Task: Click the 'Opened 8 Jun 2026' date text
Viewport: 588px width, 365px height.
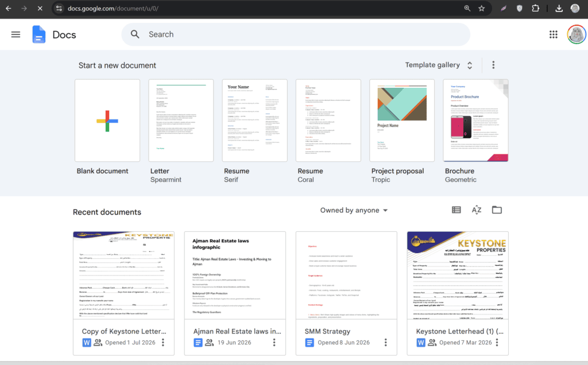Action: point(343,343)
